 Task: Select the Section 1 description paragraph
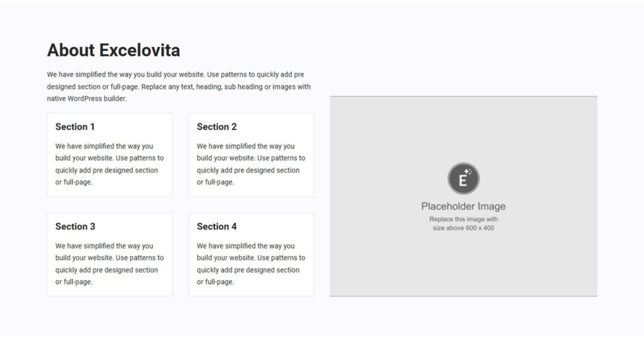point(109,164)
